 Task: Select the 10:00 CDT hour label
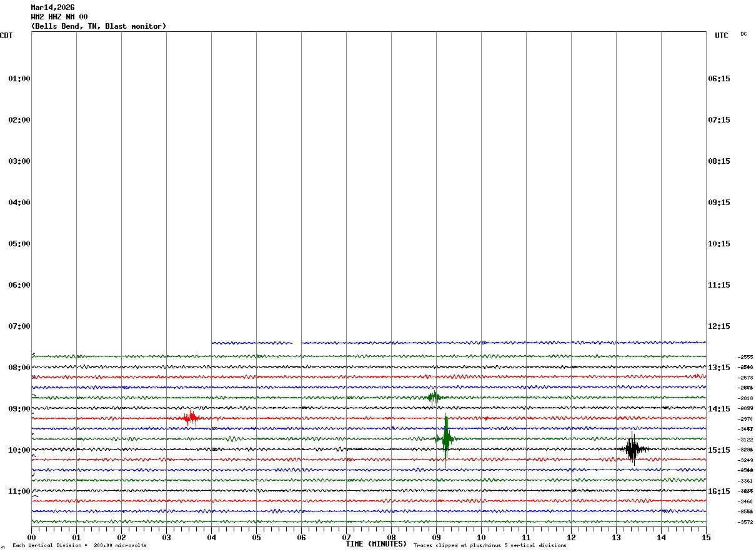coord(19,450)
